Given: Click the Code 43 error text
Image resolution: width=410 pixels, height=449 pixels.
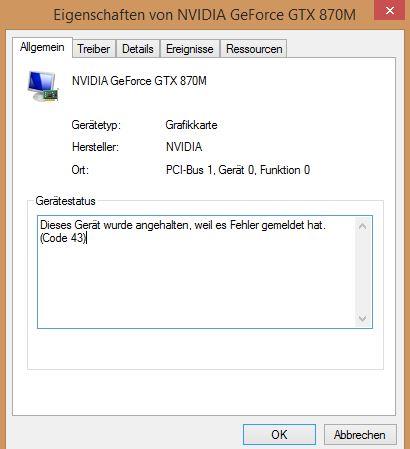Looking at the screenshot, I should [x=63, y=238].
